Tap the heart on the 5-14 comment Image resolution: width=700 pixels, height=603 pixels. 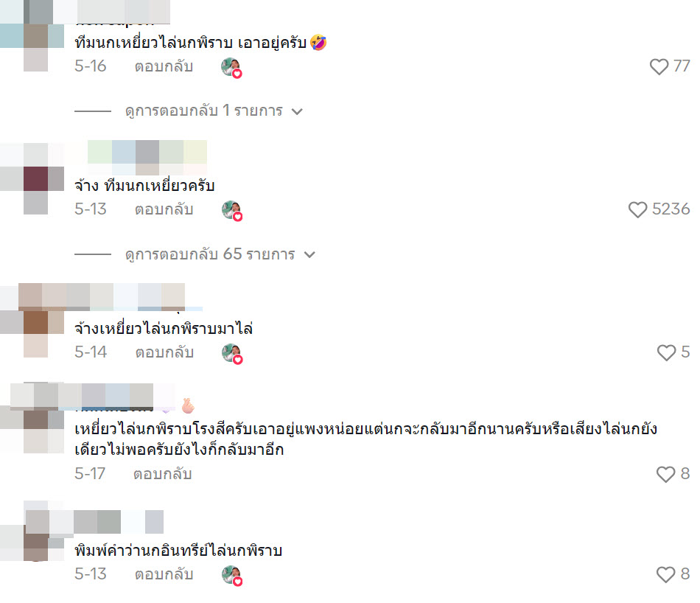[x=666, y=352]
